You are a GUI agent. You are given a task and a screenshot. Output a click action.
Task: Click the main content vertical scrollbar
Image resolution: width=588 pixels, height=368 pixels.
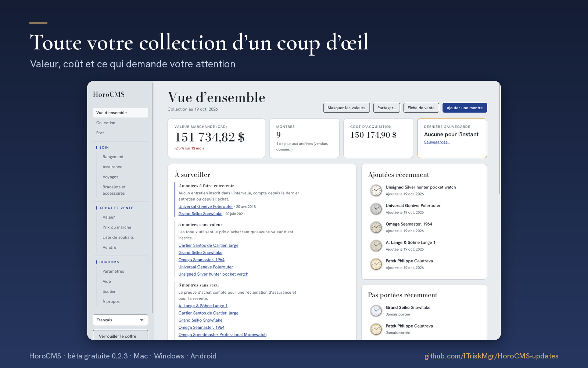pos(499,140)
